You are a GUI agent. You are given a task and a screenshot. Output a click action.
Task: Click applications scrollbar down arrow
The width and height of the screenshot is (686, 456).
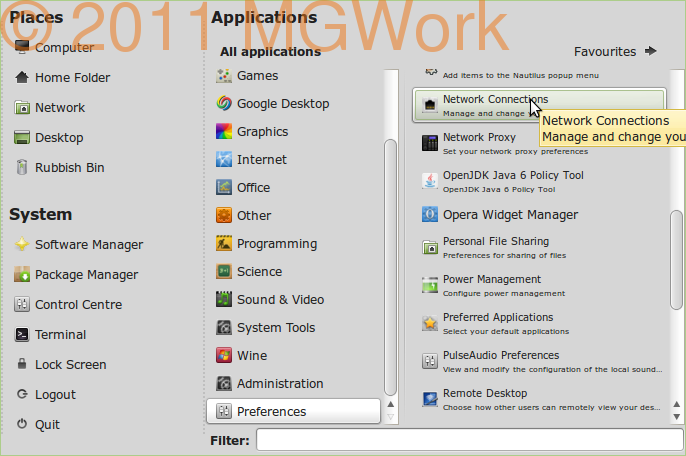(x=676, y=417)
